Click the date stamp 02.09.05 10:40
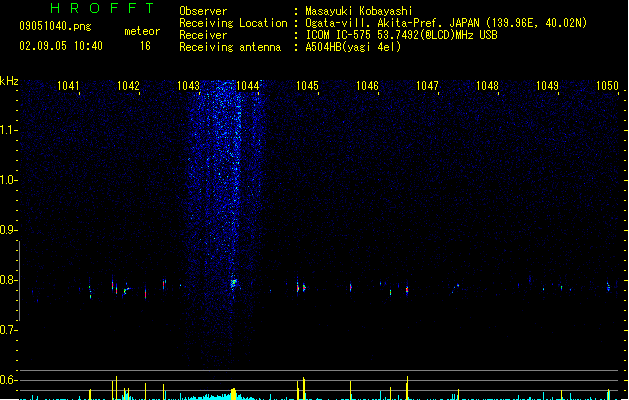 [x=61, y=46]
